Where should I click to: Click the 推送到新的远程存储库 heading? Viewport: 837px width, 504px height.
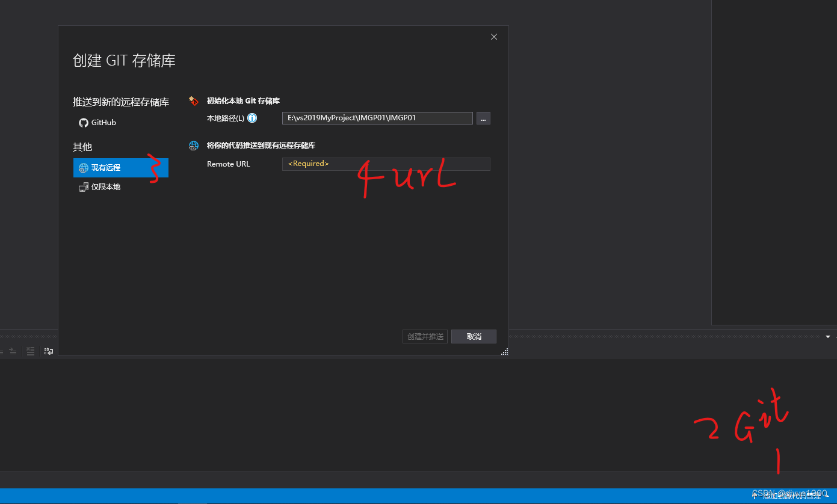(121, 102)
